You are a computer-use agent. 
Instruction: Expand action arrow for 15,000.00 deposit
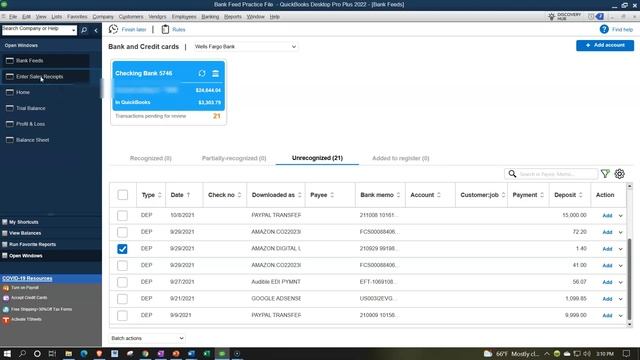(x=620, y=216)
